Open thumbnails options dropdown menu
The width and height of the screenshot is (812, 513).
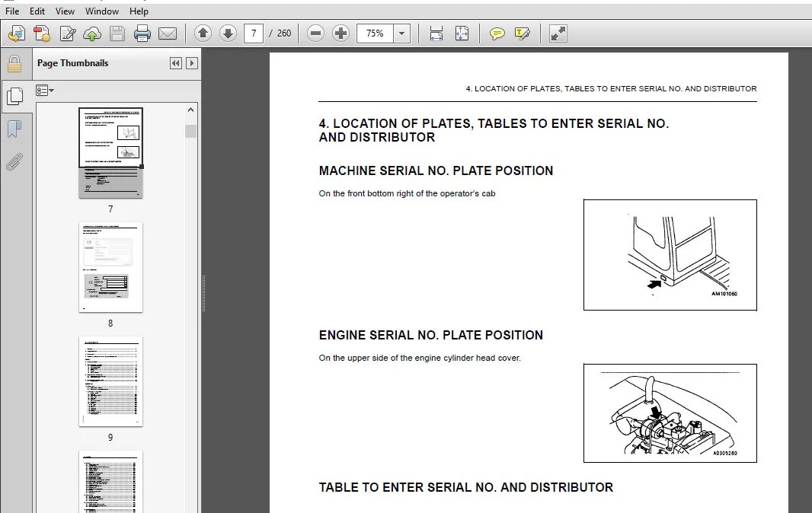point(45,91)
